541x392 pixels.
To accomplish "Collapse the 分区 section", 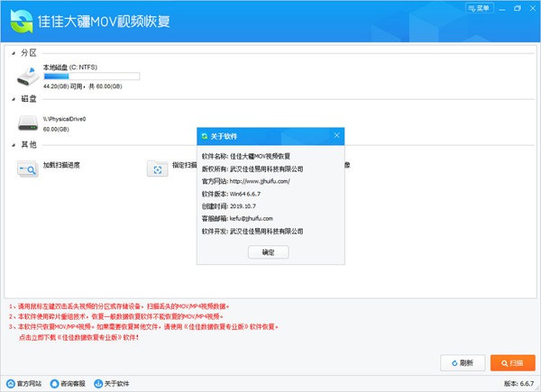I will (14, 53).
